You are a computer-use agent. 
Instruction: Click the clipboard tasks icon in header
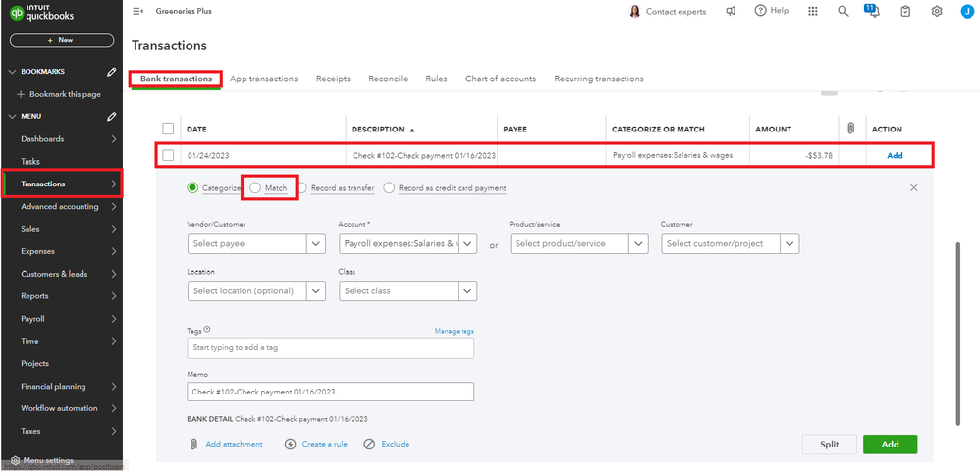click(905, 11)
